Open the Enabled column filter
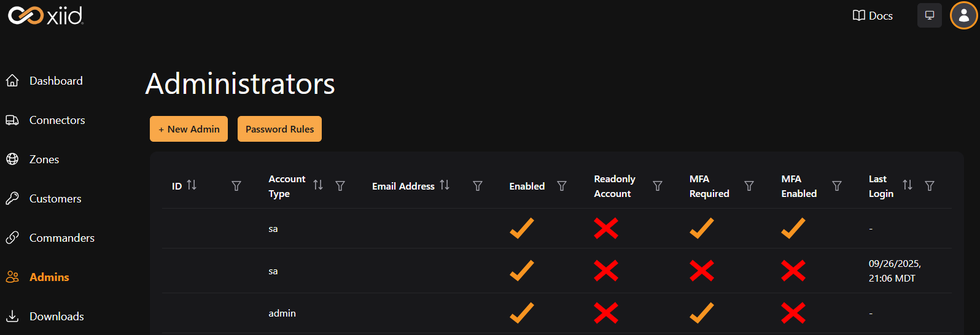Image resolution: width=980 pixels, height=335 pixels. click(561, 186)
